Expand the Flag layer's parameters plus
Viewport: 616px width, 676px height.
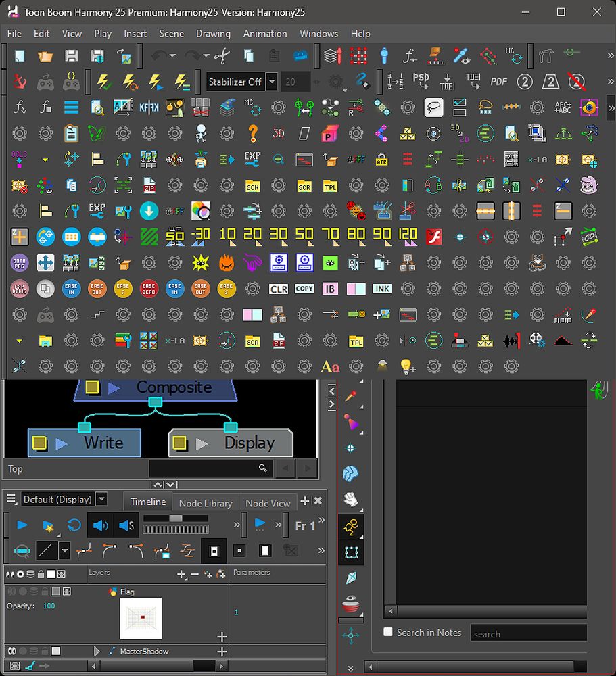point(222,636)
